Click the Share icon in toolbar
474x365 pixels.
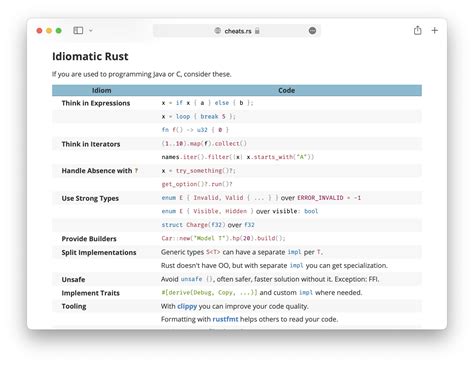click(417, 30)
